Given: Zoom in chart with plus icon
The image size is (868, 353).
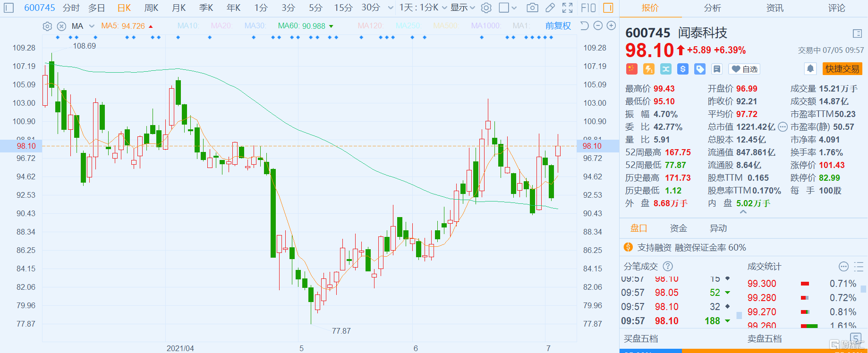Looking at the screenshot, I should [611, 26].
